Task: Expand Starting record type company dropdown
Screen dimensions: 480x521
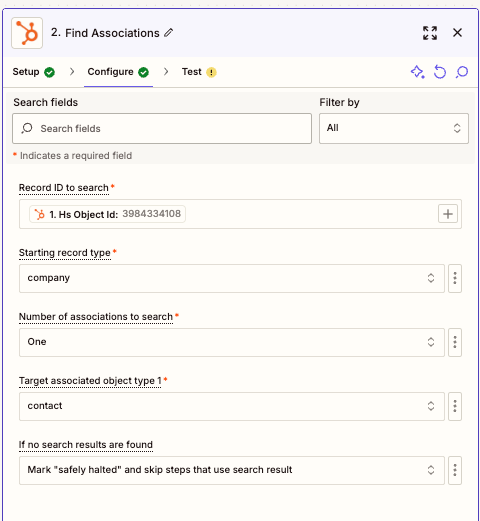Action: (x=232, y=278)
